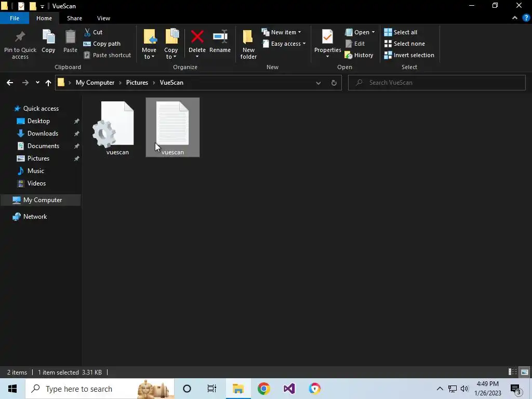Go back to previous folder
This screenshot has height=399, width=532.
pos(10,83)
